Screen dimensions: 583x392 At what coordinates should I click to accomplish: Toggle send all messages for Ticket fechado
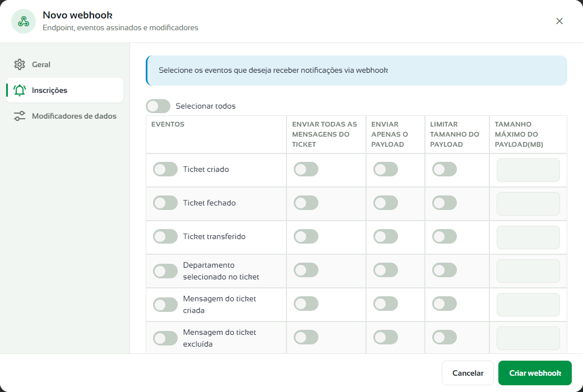306,203
